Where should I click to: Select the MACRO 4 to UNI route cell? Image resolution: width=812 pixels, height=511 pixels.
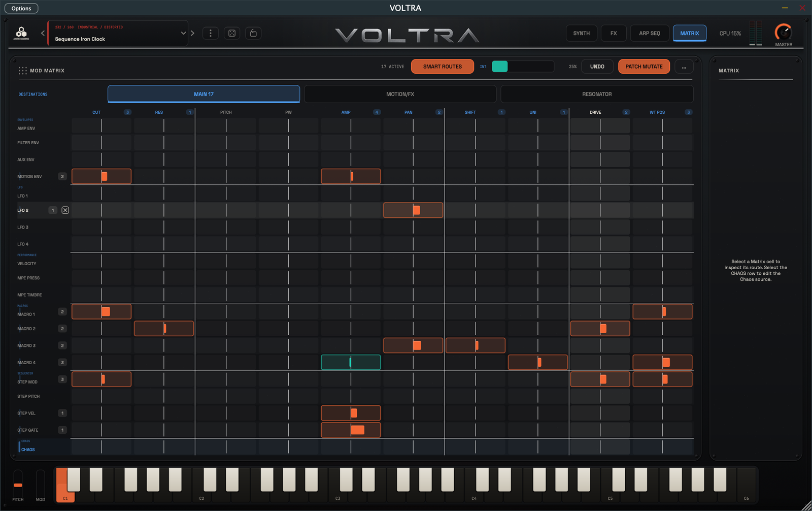[538, 362]
